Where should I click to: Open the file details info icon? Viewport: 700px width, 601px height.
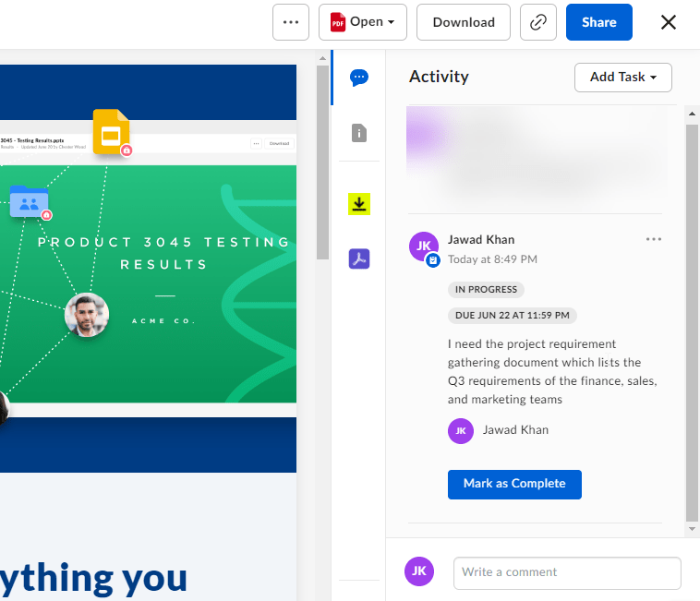click(x=359, y=133)
